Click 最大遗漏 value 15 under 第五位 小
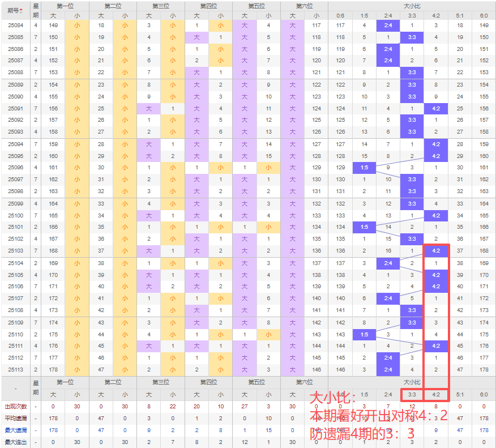 tap(268, 430)
